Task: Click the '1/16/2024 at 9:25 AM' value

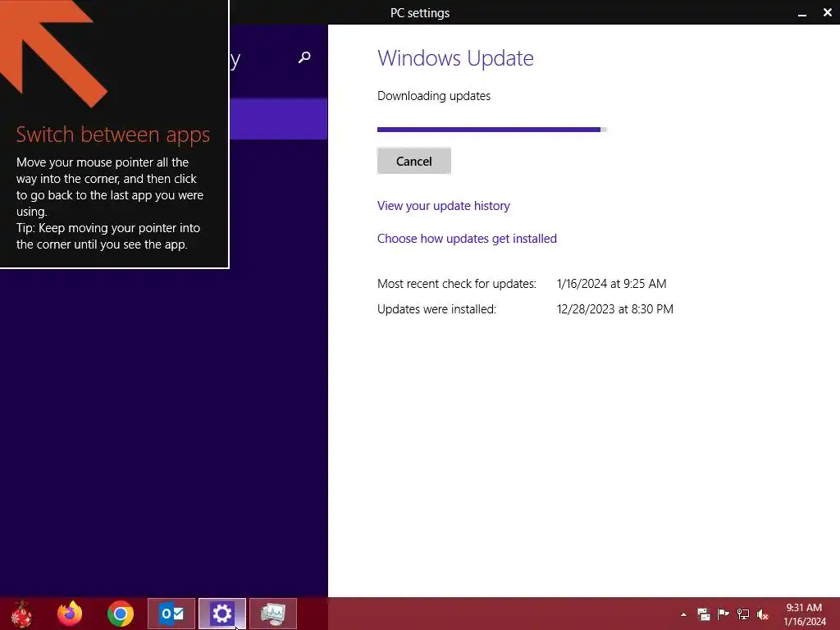Action: 611,283
